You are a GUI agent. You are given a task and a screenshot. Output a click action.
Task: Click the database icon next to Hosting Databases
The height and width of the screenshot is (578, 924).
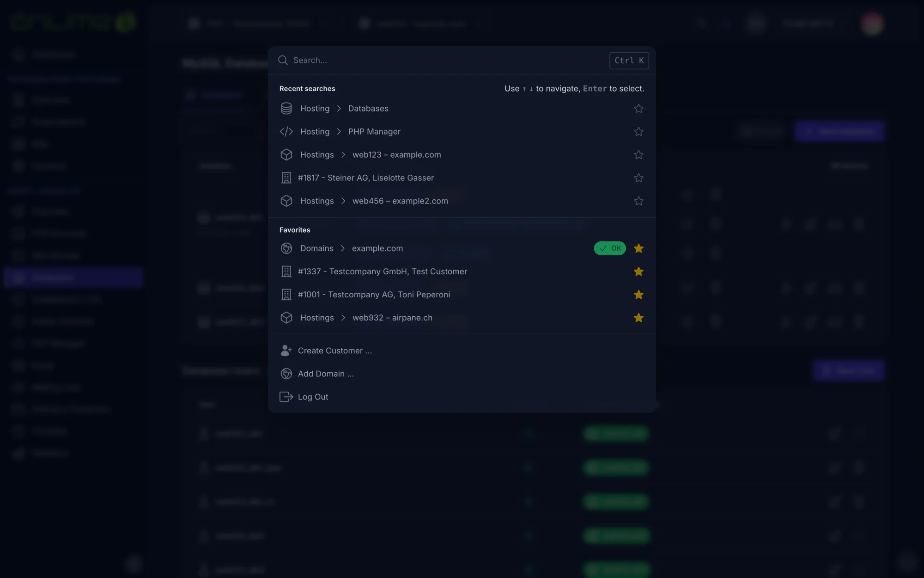(x=286, y=109)
